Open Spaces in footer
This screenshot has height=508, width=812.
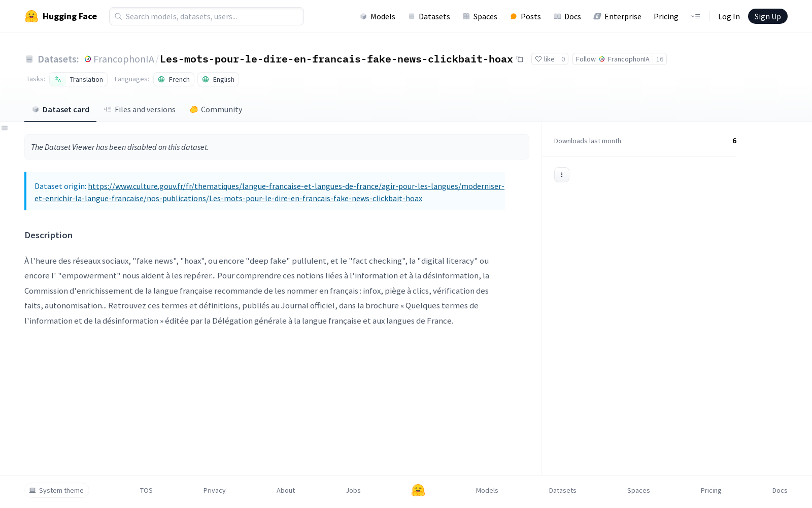coord(638,490)
